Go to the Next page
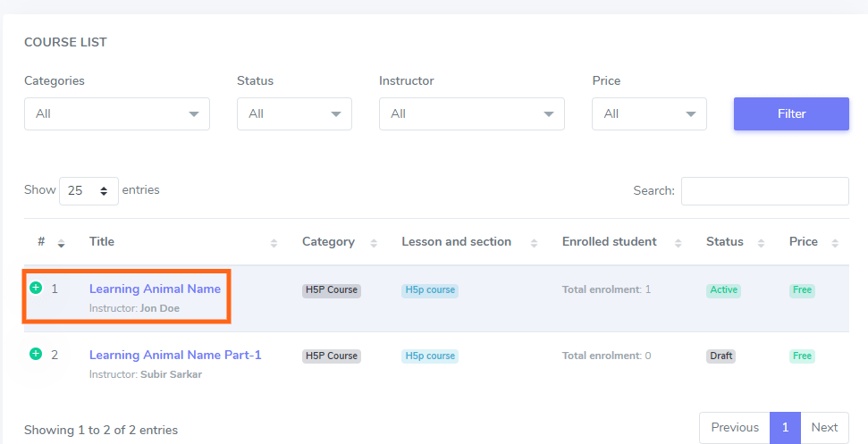 tap(824, 428)
